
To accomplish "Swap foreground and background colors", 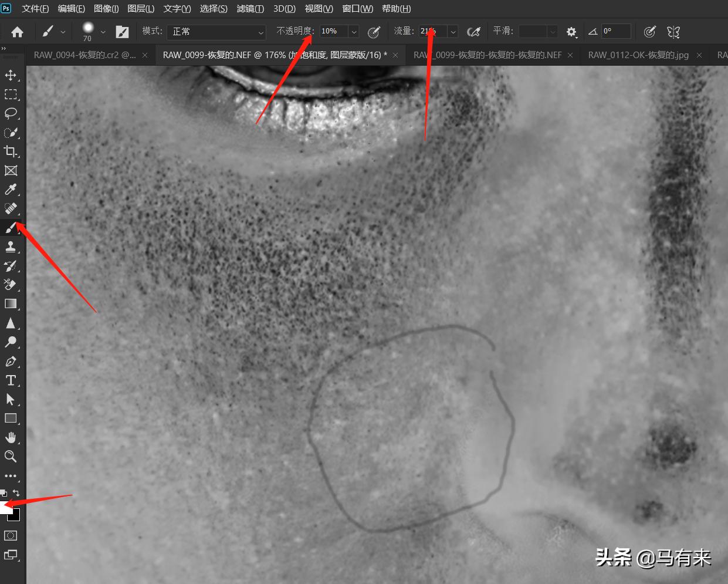I will (x=16, y=494).
